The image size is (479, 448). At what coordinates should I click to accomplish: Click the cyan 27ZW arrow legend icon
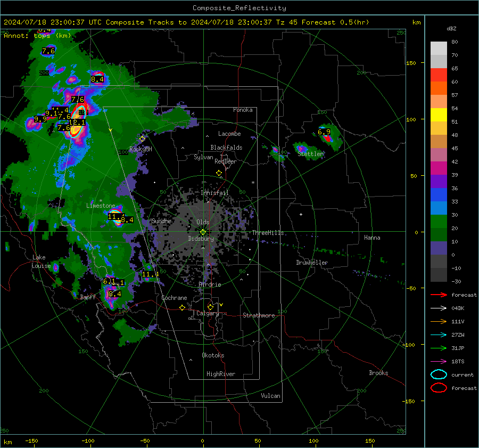(x=439, y=335)
